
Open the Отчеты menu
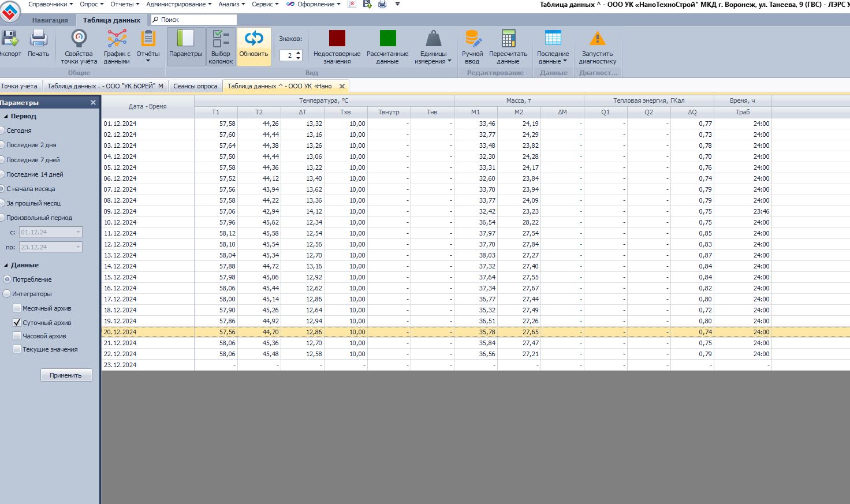tap(125, 4)
